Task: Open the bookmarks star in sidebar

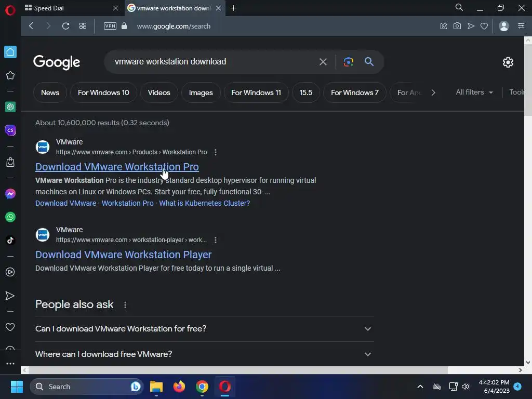Action: 10,75
